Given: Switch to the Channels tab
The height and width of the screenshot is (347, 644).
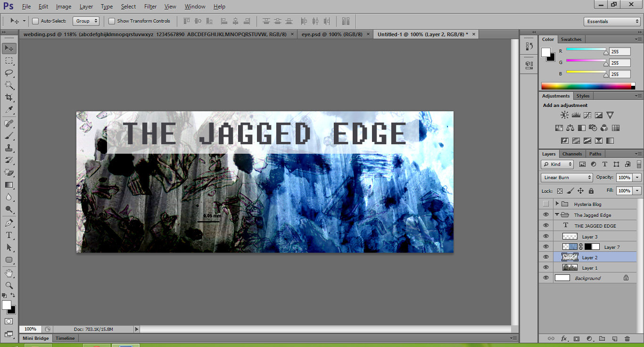Looking at the screenshot, I should click(x=572, y=154).
